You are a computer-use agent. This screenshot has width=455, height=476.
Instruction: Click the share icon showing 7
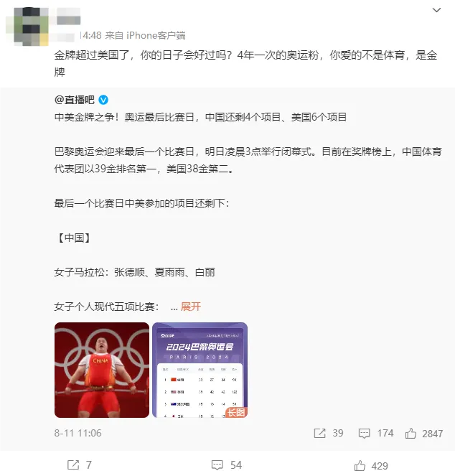(73, 465)
